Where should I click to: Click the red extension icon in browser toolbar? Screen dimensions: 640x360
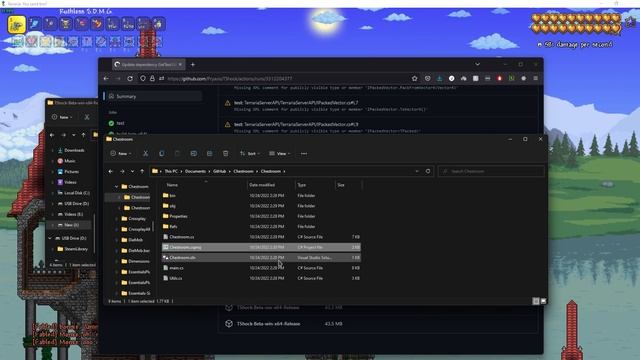[499, 78]
